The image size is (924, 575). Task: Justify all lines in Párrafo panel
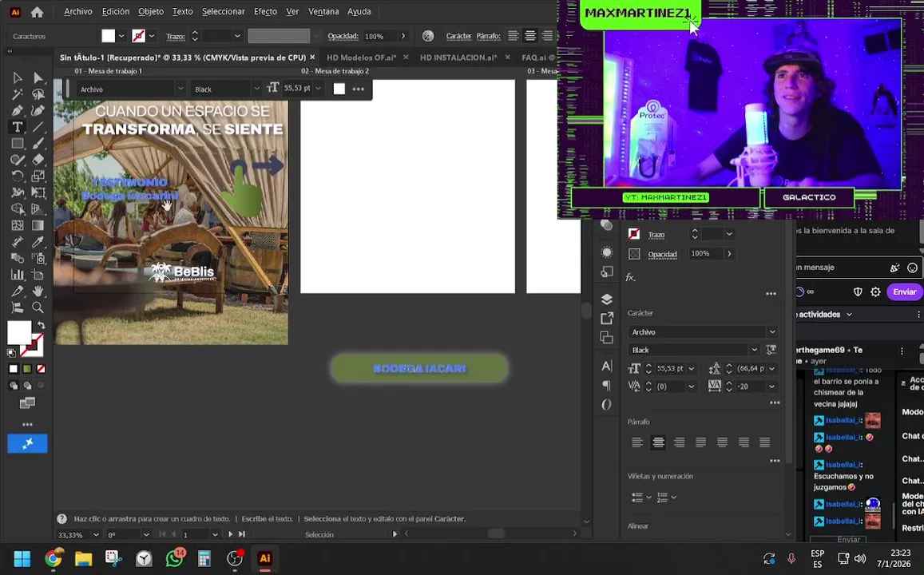[765, 442]
